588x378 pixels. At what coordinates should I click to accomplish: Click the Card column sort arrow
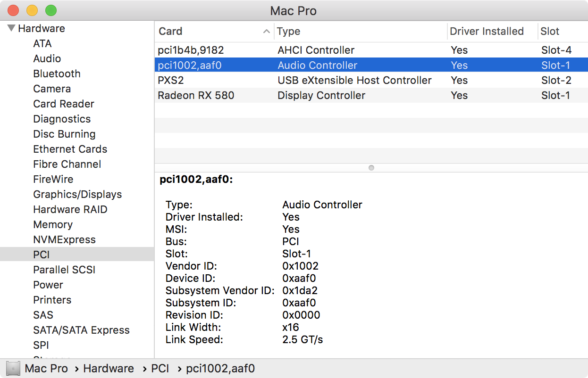click(x=267, y=32)
